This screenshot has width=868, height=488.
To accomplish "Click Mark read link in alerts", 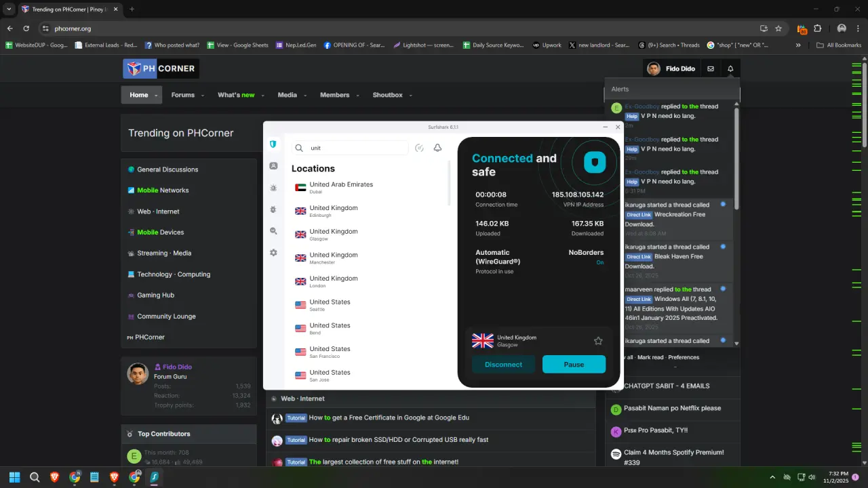I will click(650, 357).
